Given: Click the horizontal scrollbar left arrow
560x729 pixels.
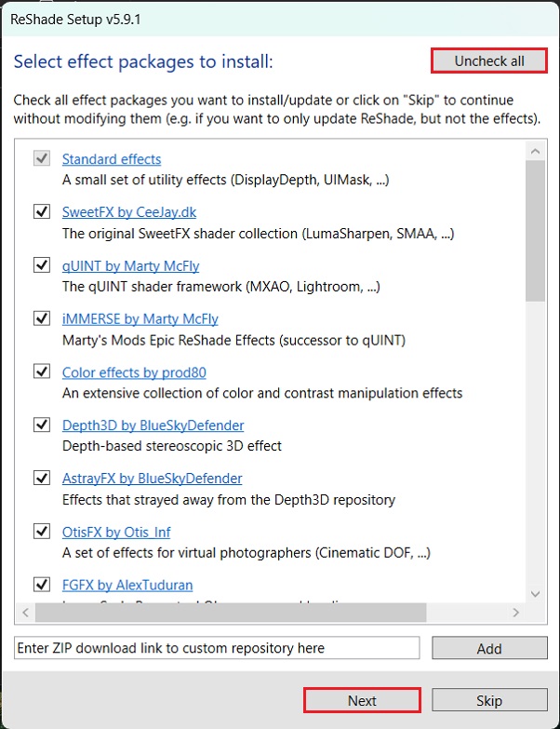Looking at the screenshot, I should click(x=25, y=613).
